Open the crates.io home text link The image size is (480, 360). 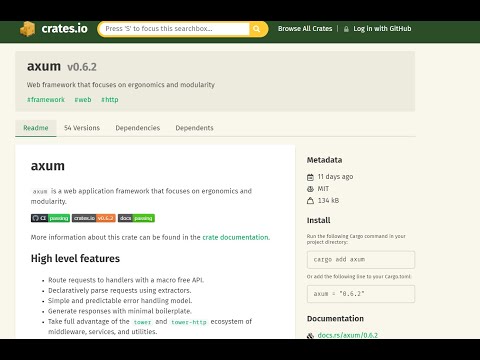pos(65,29)
